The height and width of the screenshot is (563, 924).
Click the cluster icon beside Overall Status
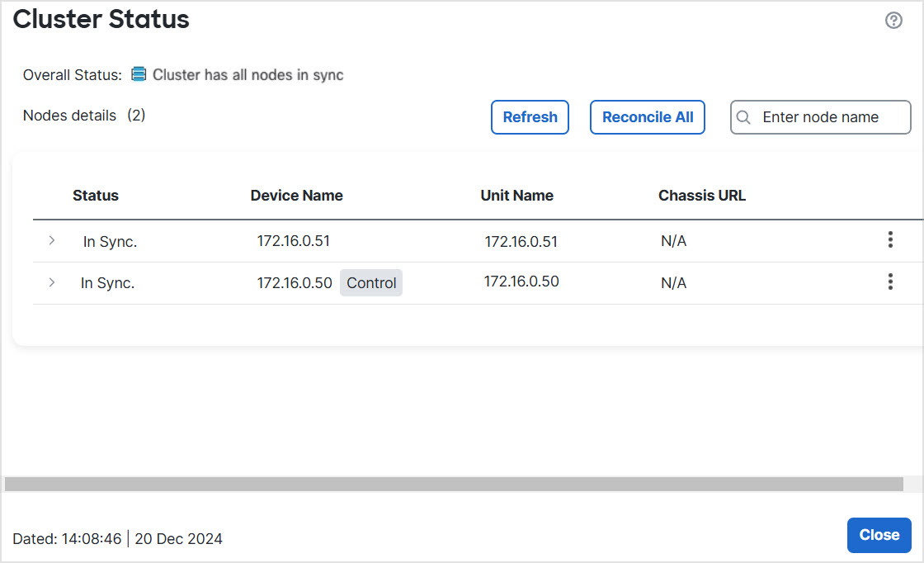click(x=139, y=75)
